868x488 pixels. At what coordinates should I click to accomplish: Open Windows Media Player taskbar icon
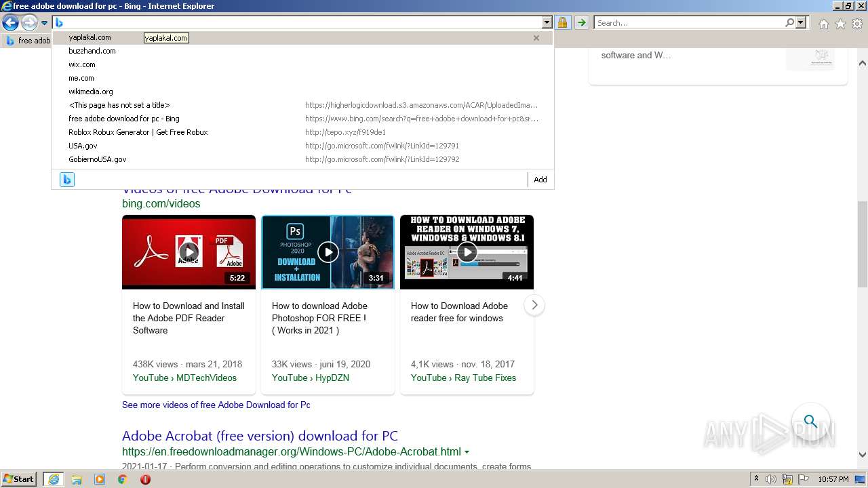(x=100, y=479)
